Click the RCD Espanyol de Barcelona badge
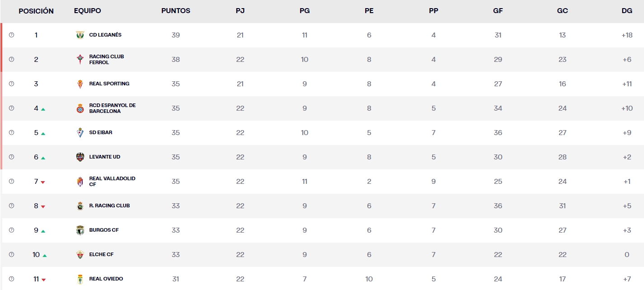Screen dimensions: 644x290 click(80, 108)
